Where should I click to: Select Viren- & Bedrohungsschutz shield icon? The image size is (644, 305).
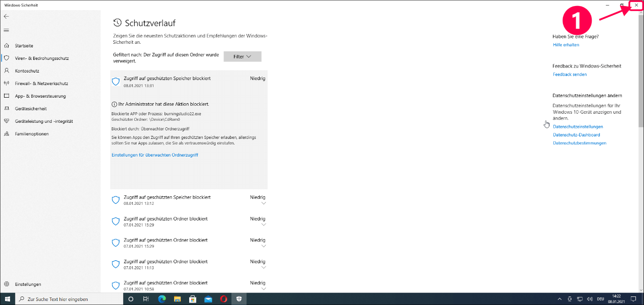click(7, 58)
